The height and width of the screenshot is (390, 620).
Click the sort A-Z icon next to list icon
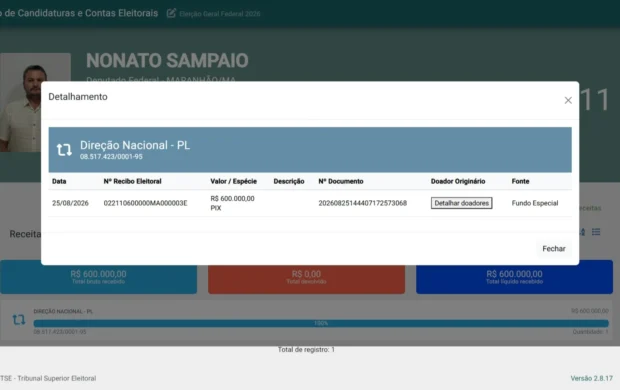point(582,232)
